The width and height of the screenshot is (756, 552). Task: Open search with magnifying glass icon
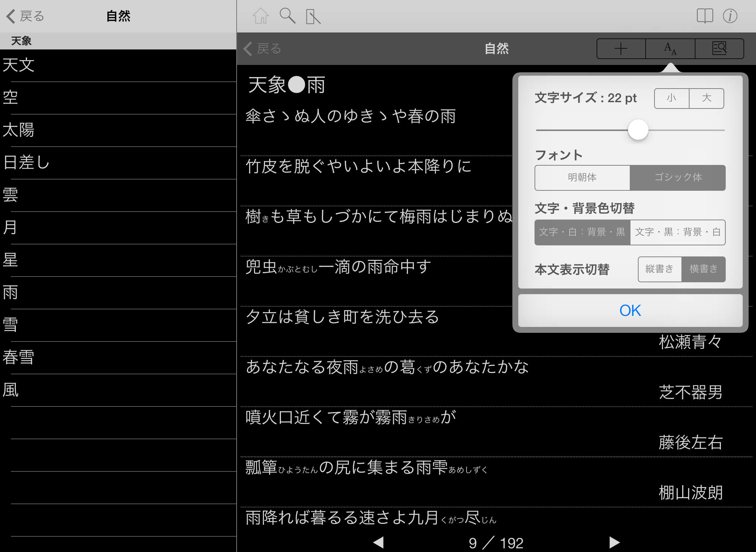[x=287, y=16]
